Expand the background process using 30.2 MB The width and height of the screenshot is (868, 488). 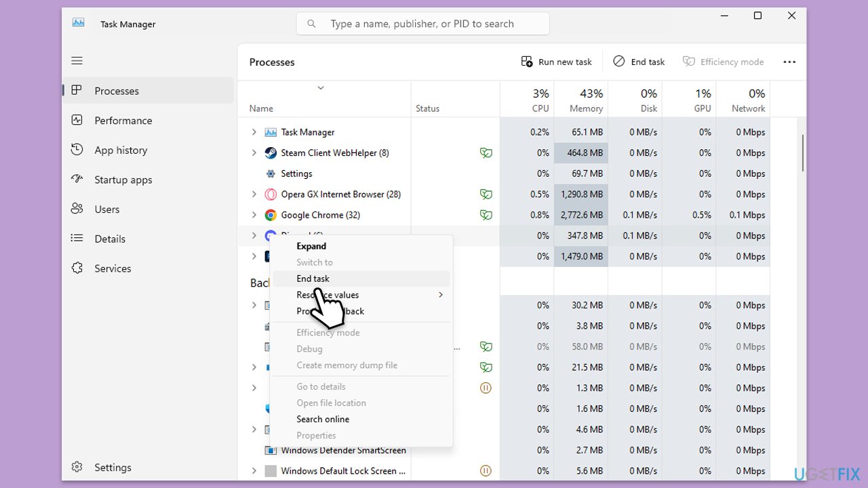coord(254,305)
